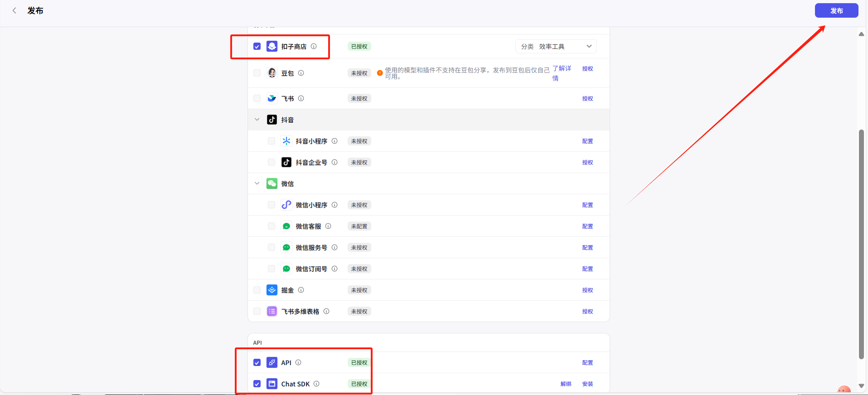Open info tooltip next to Chat SDK
The height and width of the screenshot is (395, 868).
316,384
